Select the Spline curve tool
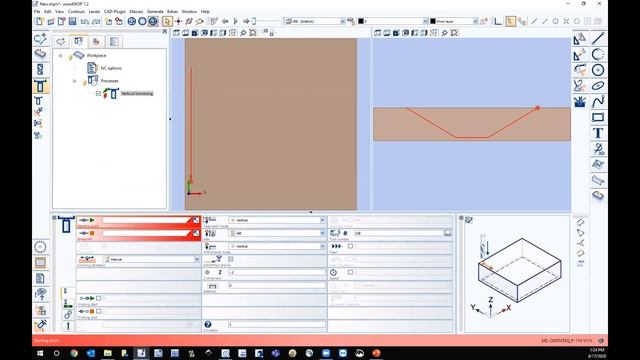The image size is (640, 360). coord(598,102)
